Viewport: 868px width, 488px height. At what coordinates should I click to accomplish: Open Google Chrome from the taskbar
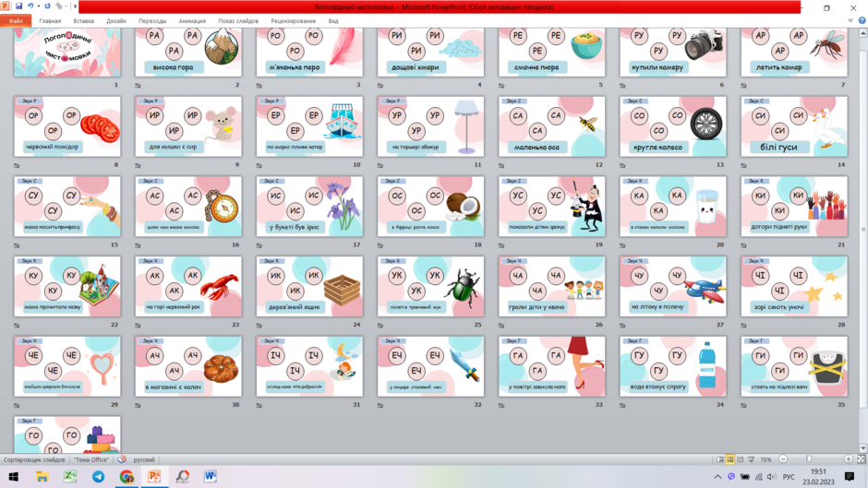coord(127,476)
